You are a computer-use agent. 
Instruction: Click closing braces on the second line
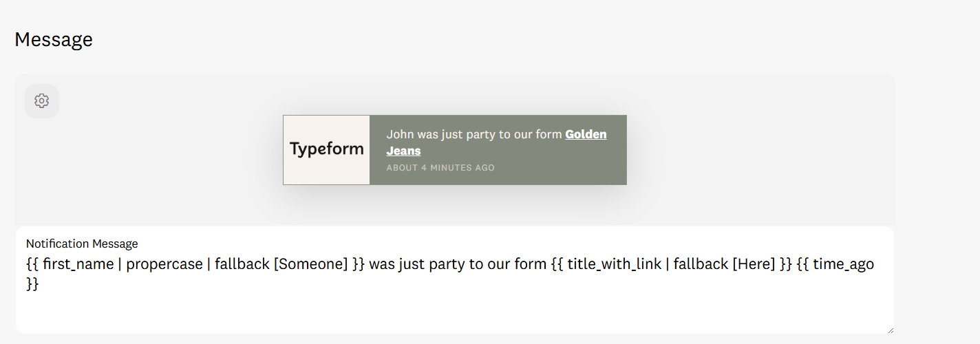tap(32, 284)
